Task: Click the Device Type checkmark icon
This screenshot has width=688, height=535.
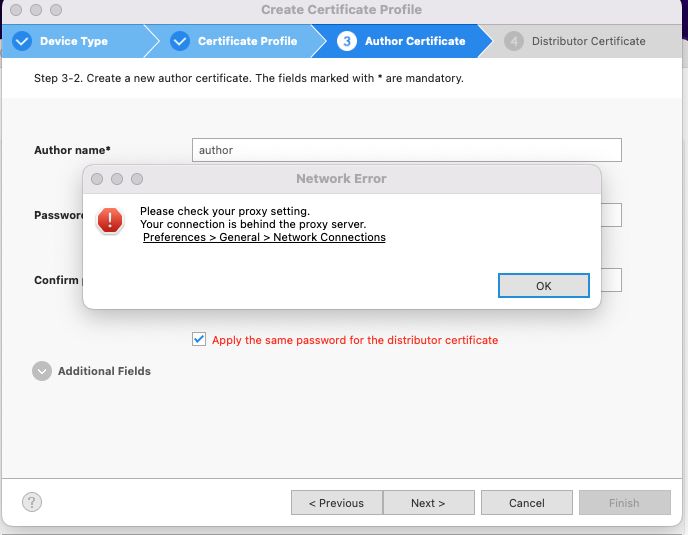Action: [22, 41]
